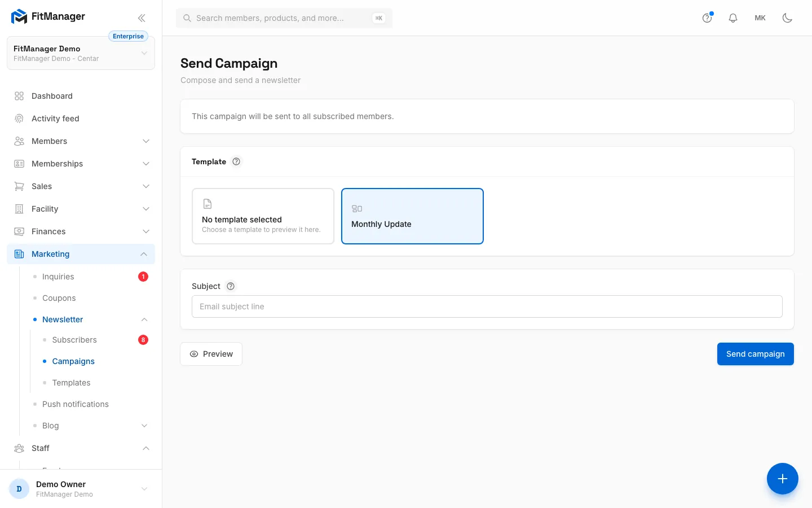Open the Demo Owner account menu

click(x=81, y=489)
